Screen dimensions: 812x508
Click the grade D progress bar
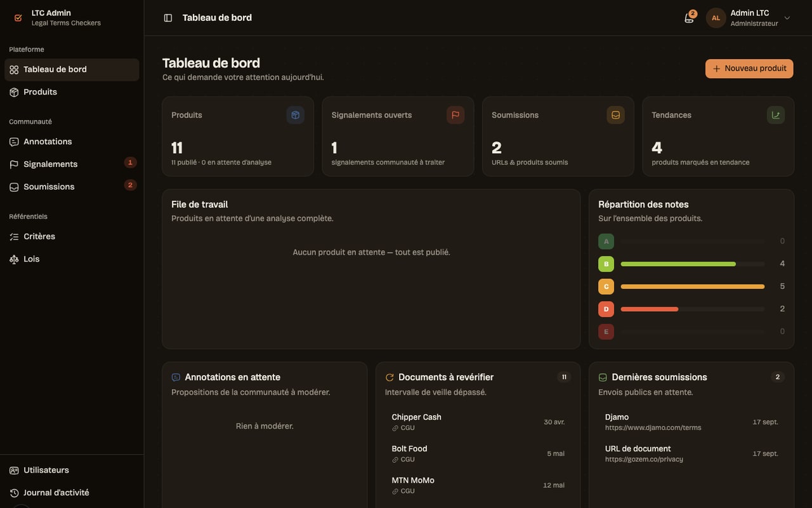(693, 309)
